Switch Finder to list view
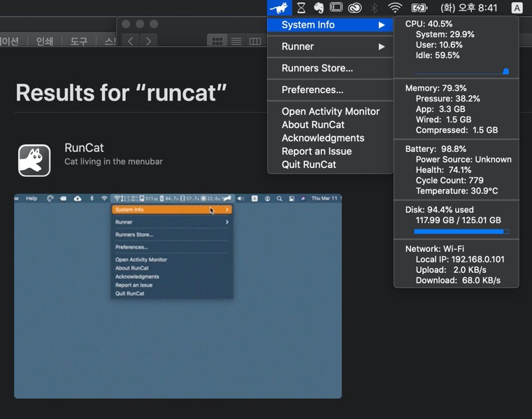Viewport: 532px width, 419px height. 236,41
